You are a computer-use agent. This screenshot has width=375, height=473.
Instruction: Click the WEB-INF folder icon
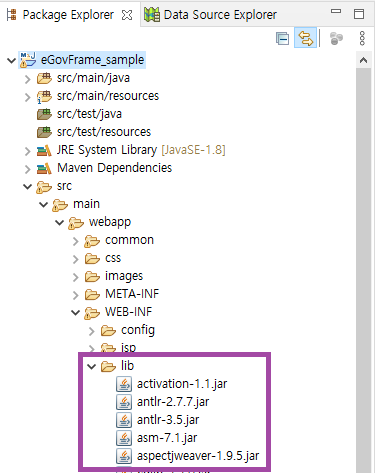pyautogui.click(x=92, y=313)
